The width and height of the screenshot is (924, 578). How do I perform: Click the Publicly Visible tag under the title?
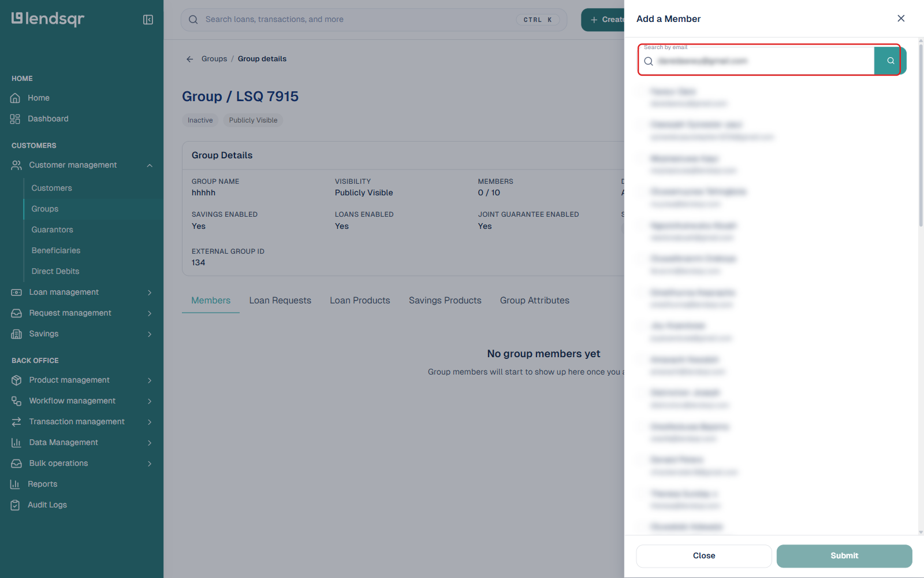(253, 120)
